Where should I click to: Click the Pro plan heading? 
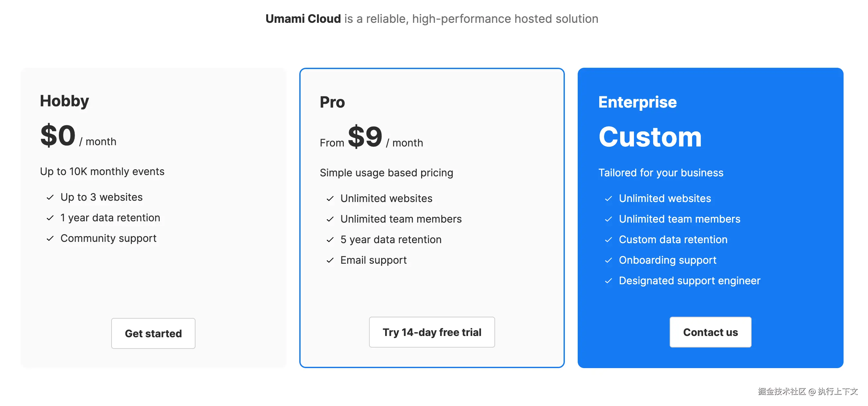click(x=332, y=102)
